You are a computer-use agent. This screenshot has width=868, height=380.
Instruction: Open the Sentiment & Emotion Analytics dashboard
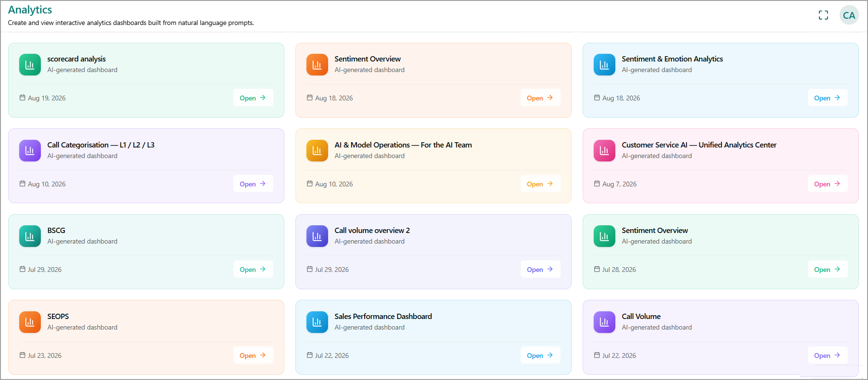tap(828, 98)
